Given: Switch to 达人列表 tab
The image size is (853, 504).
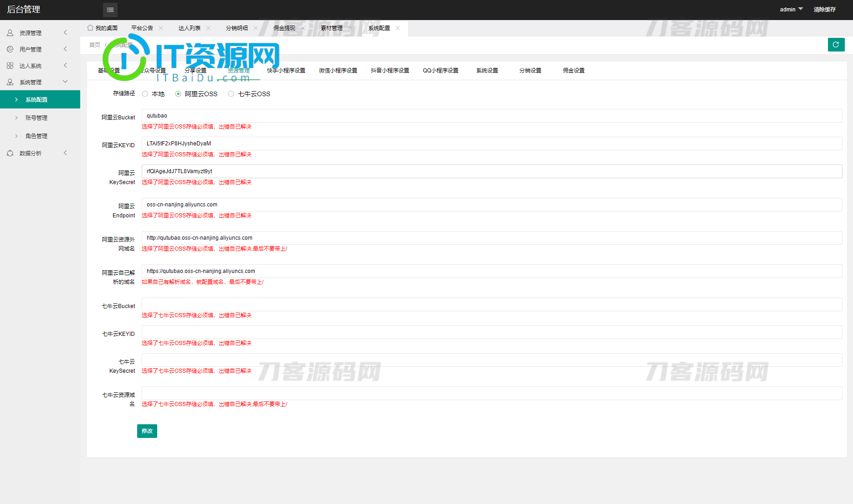Looking at the screenshot, I should (x=190, y=28).
